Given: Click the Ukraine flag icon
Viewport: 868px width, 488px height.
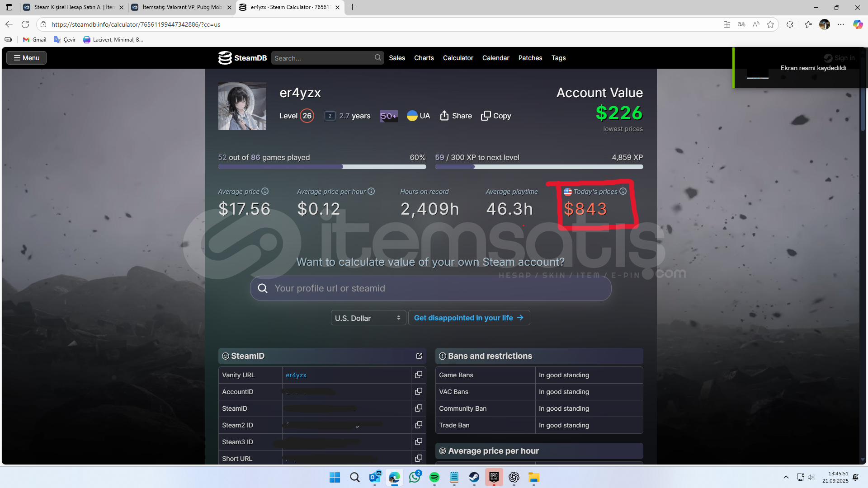Looking at the screenshot, I should pyautogui.click(x=412, y=116).
